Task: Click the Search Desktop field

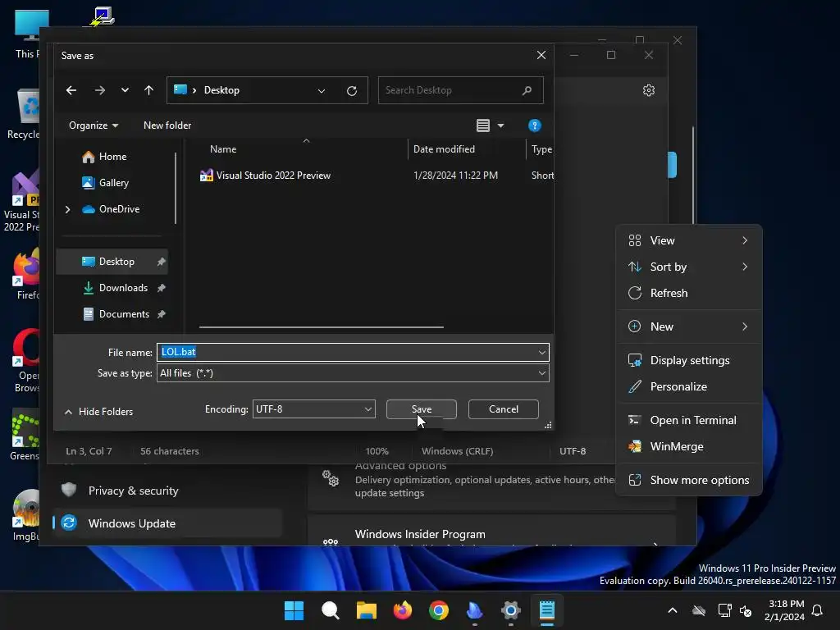Action: coord(461,90)
